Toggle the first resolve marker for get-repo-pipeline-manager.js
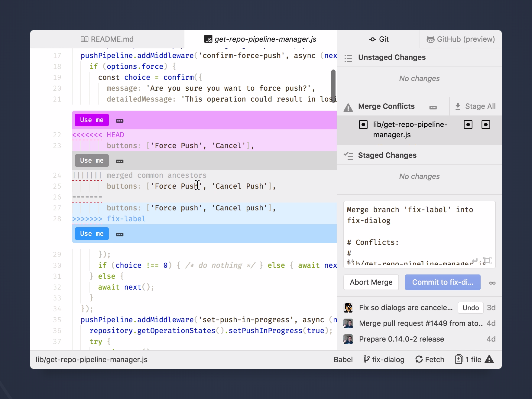This screenshot has width=532, height=399. click(363, 125)
